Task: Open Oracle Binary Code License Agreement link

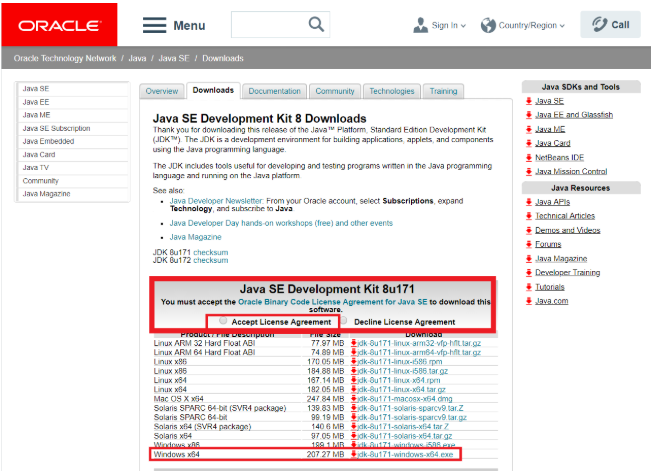Action: 333,302
